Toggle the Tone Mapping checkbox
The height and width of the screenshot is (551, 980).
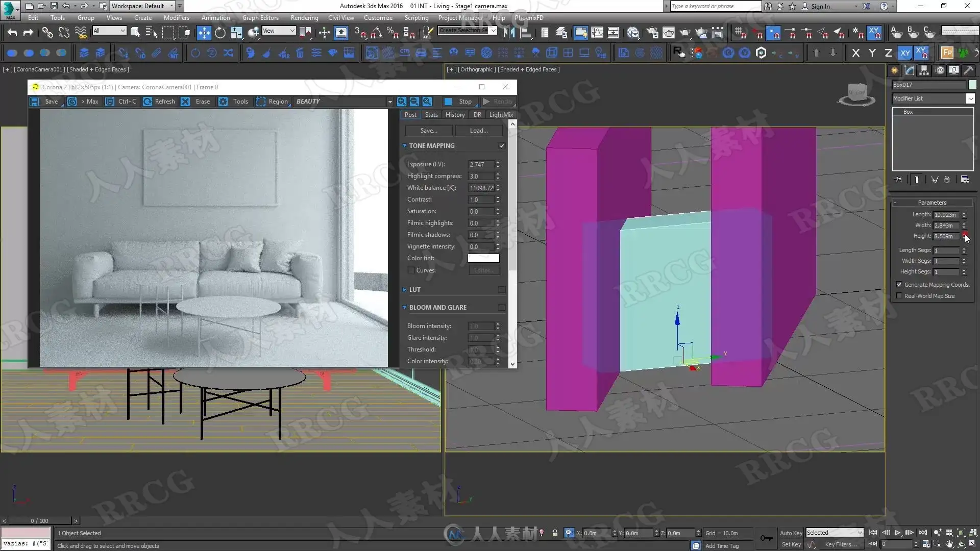502,146
